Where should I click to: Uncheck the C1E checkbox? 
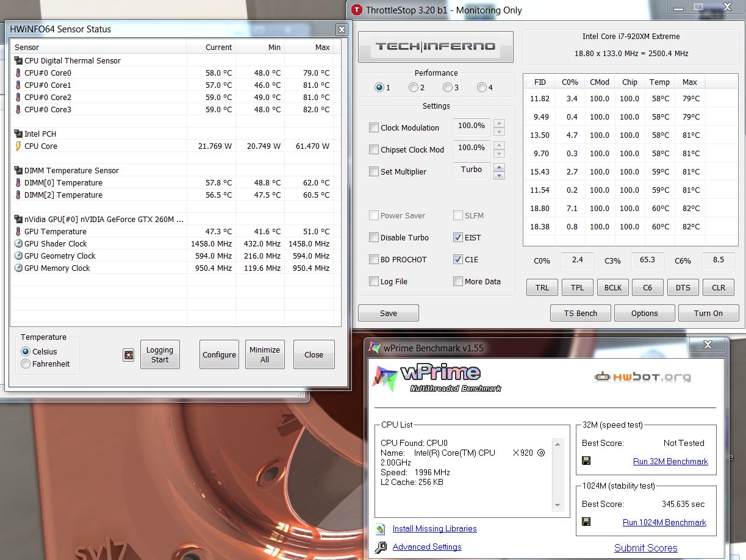(x=458, y=259)
